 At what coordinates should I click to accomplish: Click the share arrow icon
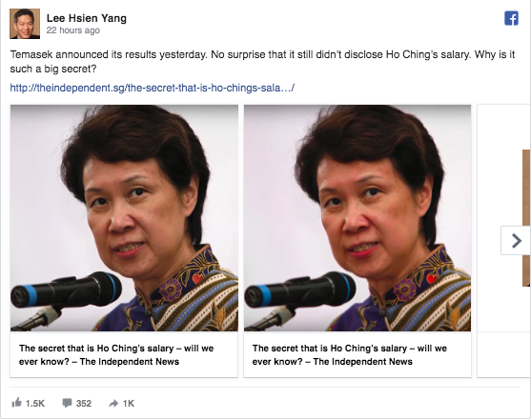pyautogui.click(x=113, y=403)
